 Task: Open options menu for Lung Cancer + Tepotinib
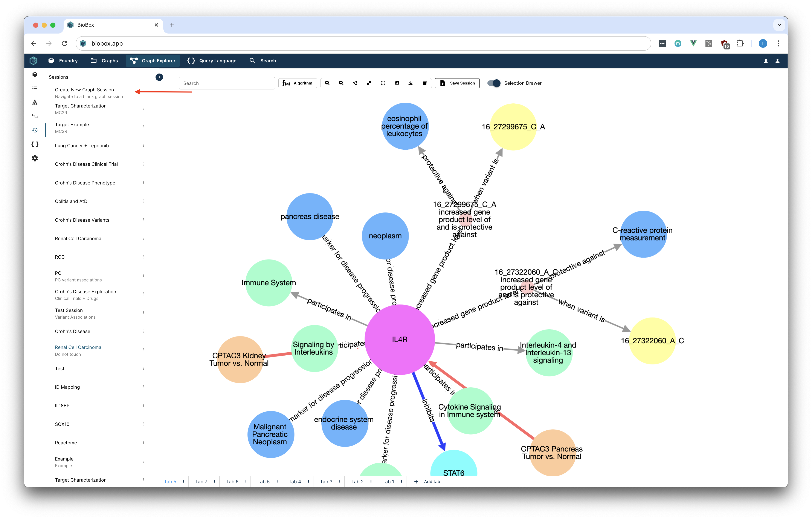tap(143, 145)
